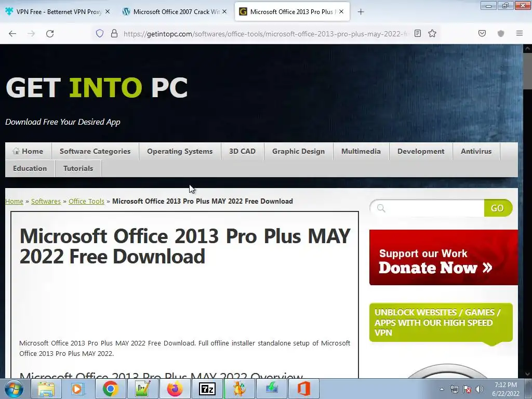Toggle reader view icon in address bar

[x=418, y=33]
